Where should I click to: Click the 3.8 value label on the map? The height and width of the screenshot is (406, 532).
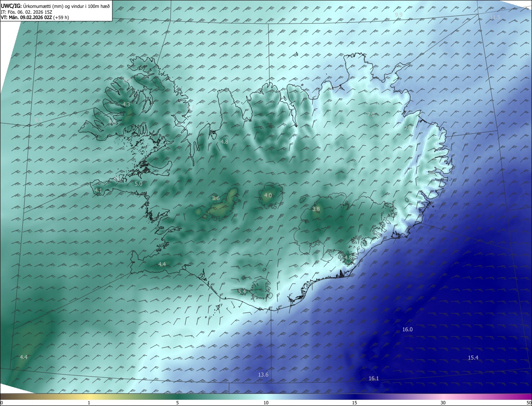point(316,209)
